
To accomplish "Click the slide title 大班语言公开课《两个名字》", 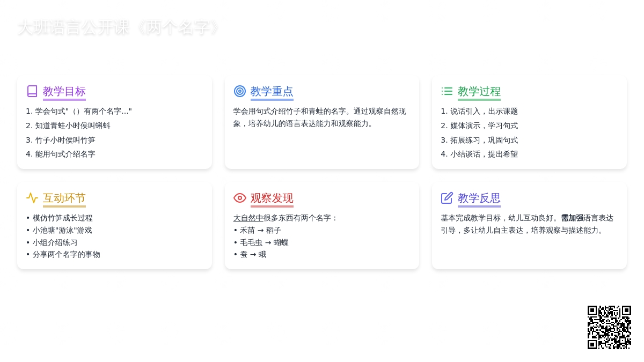I will point(119,28).
